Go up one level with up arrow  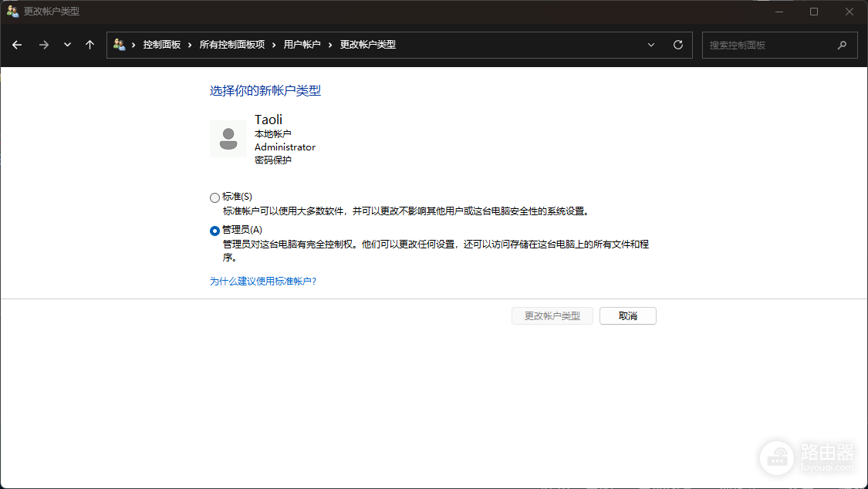(90, 45)
